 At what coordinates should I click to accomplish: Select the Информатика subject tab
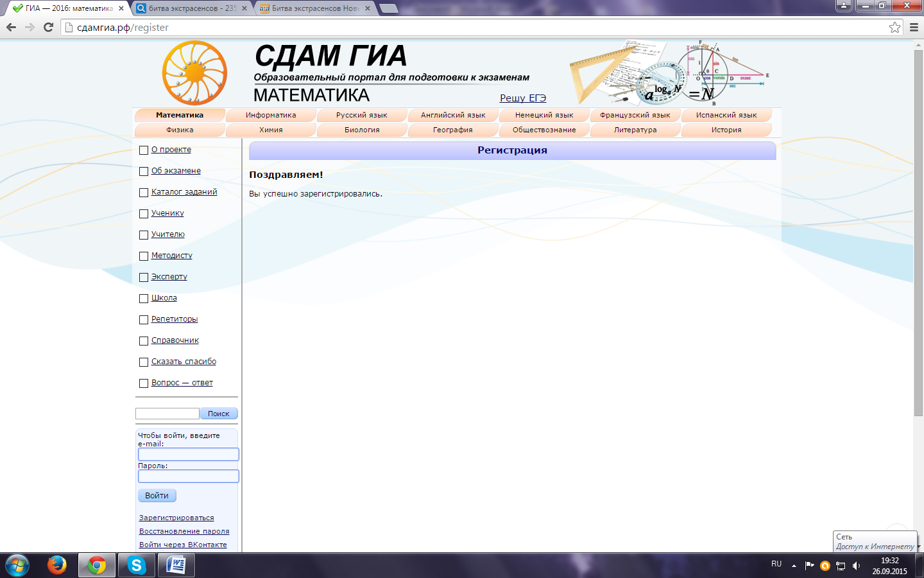271,115
